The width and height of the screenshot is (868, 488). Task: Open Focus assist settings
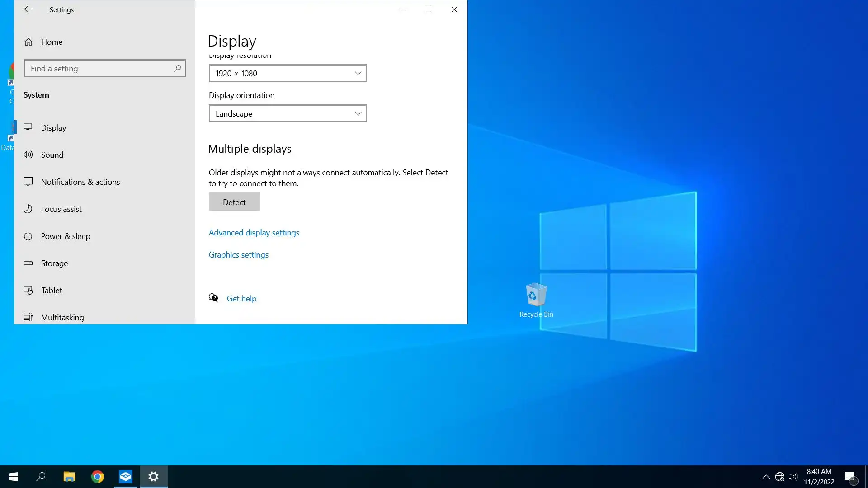pyautogui.click(x=61, y=209)
